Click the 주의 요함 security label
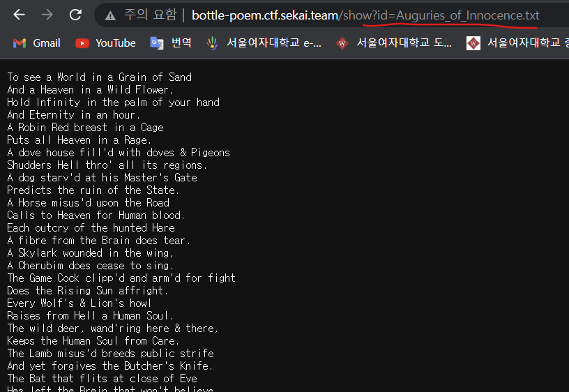 (150, 15)
